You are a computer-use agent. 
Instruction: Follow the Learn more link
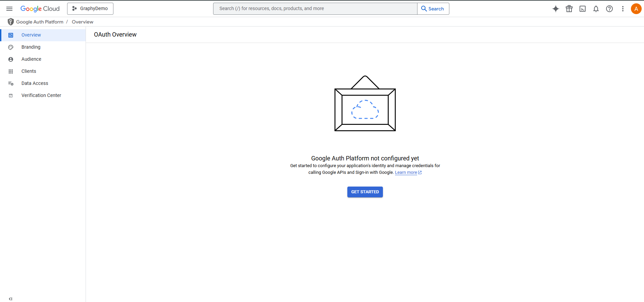(406, 172)
